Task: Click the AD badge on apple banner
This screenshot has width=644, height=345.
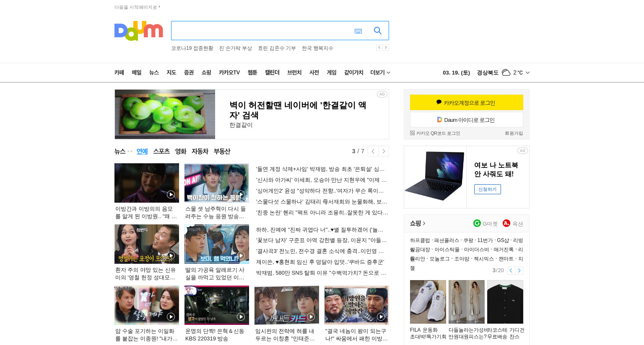Action: click(x=382, y=94)
